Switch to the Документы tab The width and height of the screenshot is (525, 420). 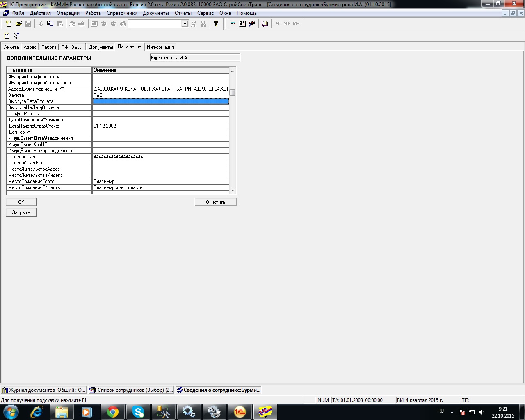coord(100,47)
